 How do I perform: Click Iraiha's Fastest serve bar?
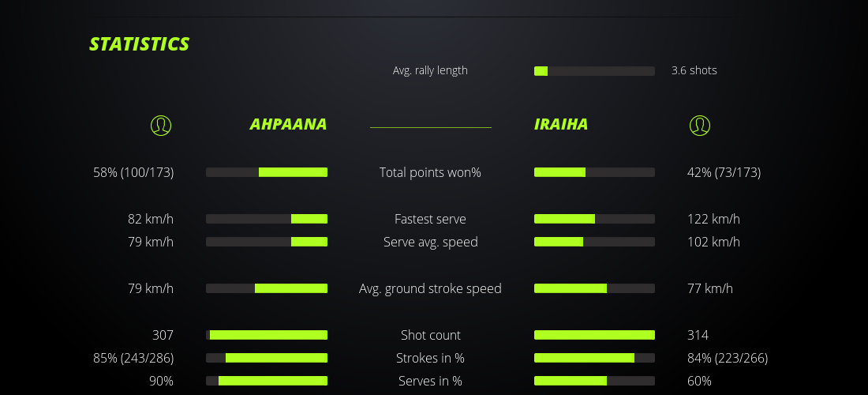[x=594, y=219]
